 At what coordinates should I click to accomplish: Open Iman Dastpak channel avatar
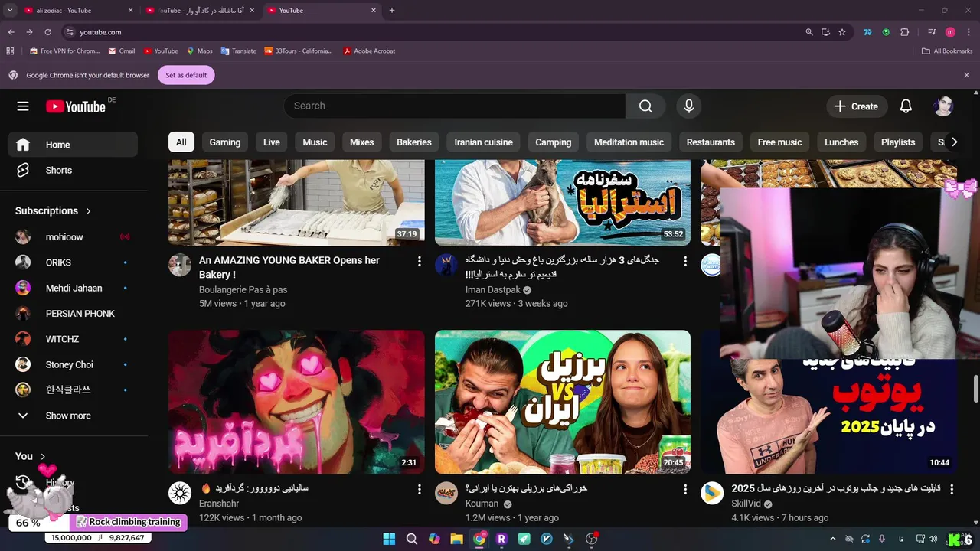pyautogui.click(x=446, y=265)
